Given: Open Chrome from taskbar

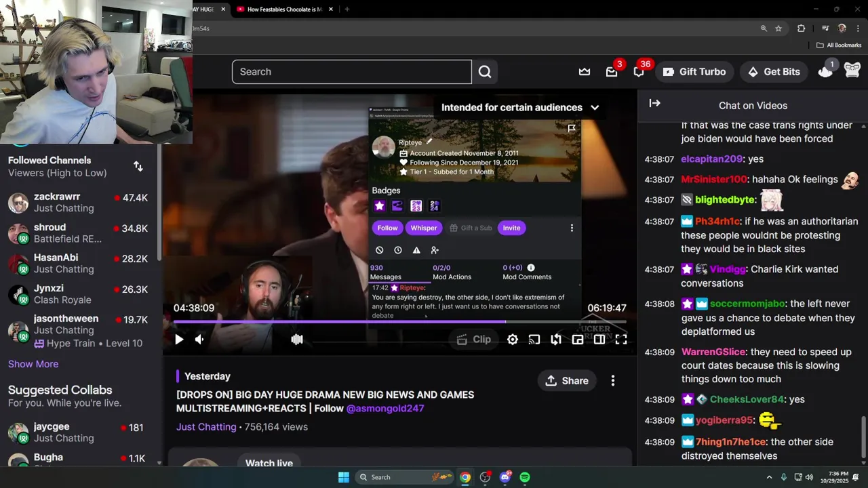Looking at the screenshot, I should click(465, 477).
